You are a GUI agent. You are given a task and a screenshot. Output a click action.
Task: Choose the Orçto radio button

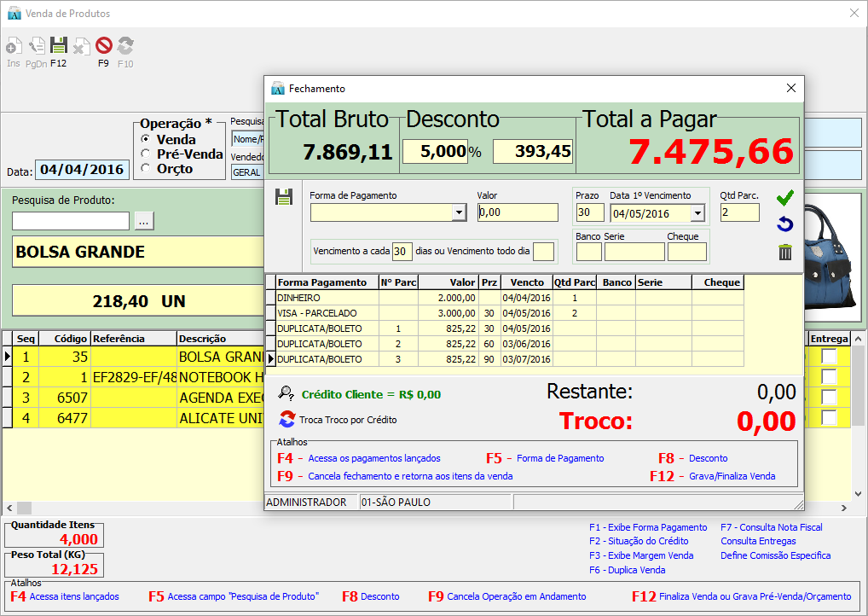(x=146, y=168)
